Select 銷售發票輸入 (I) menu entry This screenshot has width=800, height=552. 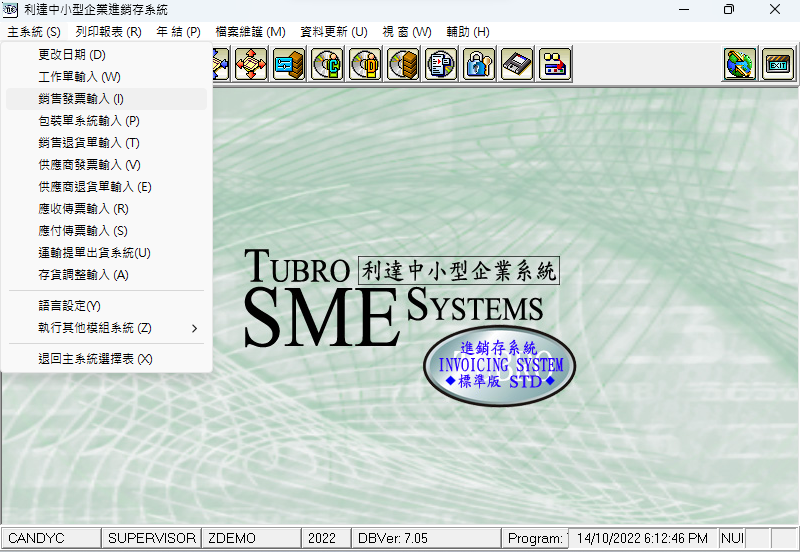point(106,98)
